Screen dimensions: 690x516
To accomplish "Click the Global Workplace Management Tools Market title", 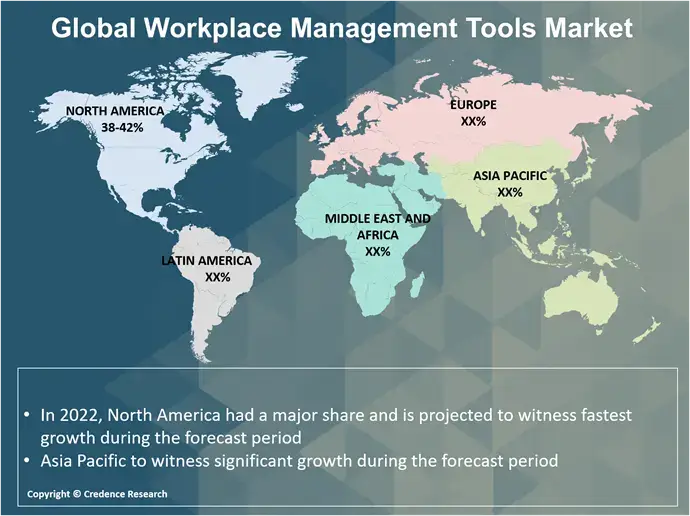I will (342, 28).
